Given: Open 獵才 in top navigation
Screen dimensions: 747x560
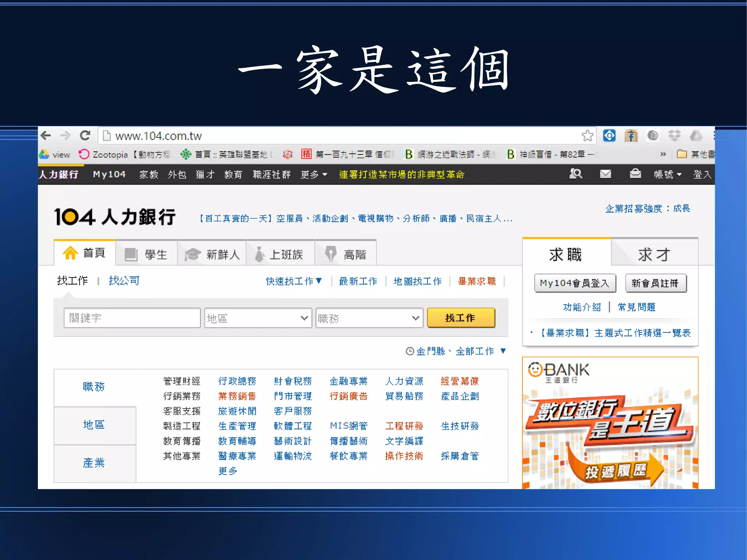Looking at the screenshot, I should [205, 174].
